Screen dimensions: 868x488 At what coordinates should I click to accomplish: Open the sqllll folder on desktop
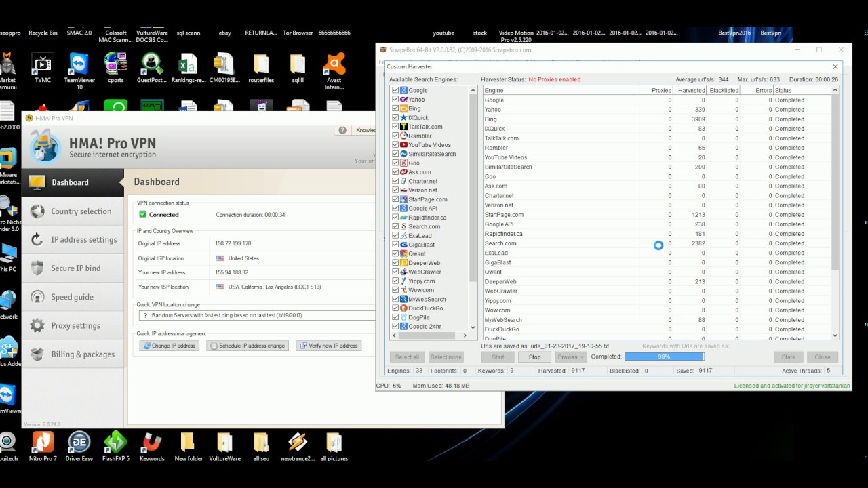[x=298, y=68]
